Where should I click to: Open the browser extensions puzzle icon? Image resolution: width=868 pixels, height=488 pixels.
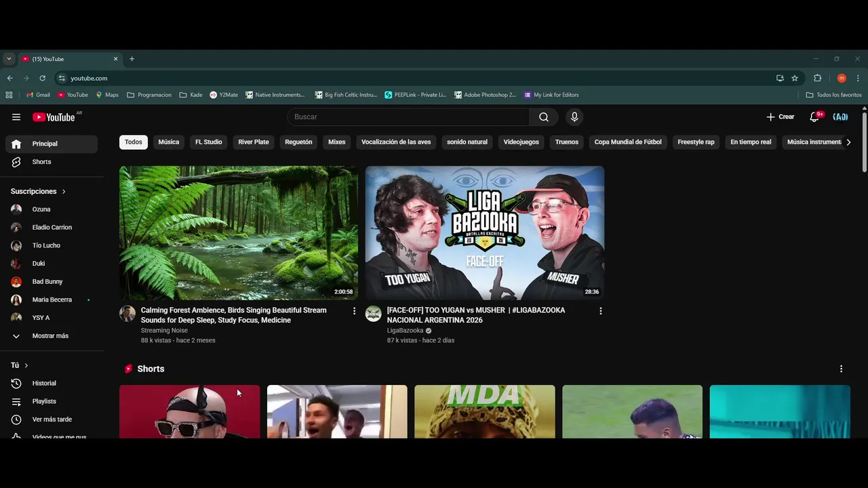point(818,78)
